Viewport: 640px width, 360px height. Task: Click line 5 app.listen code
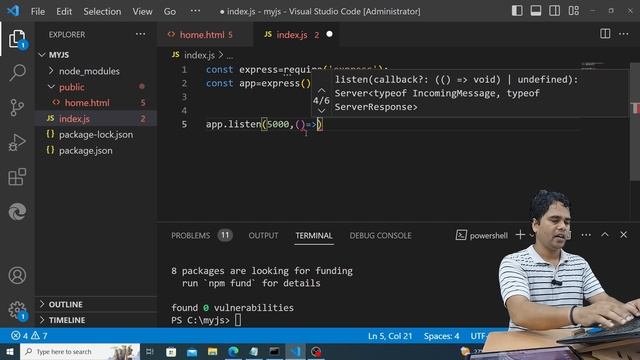[264, 124]
